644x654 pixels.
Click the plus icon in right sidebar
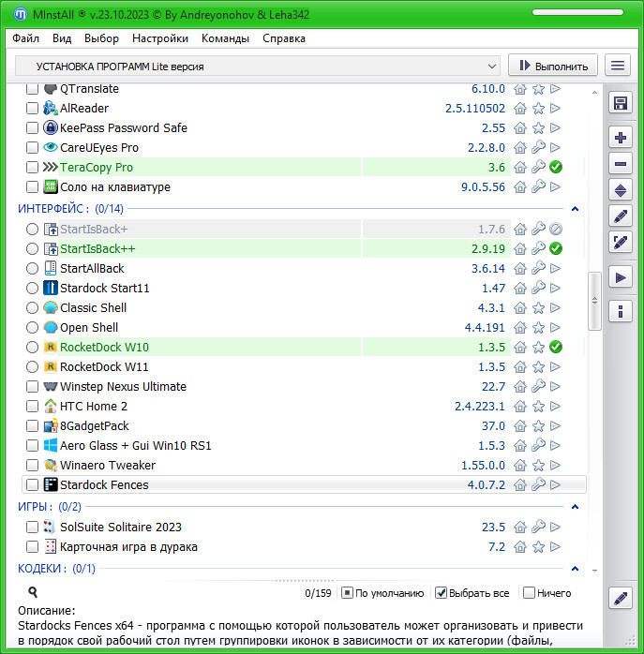620,138
